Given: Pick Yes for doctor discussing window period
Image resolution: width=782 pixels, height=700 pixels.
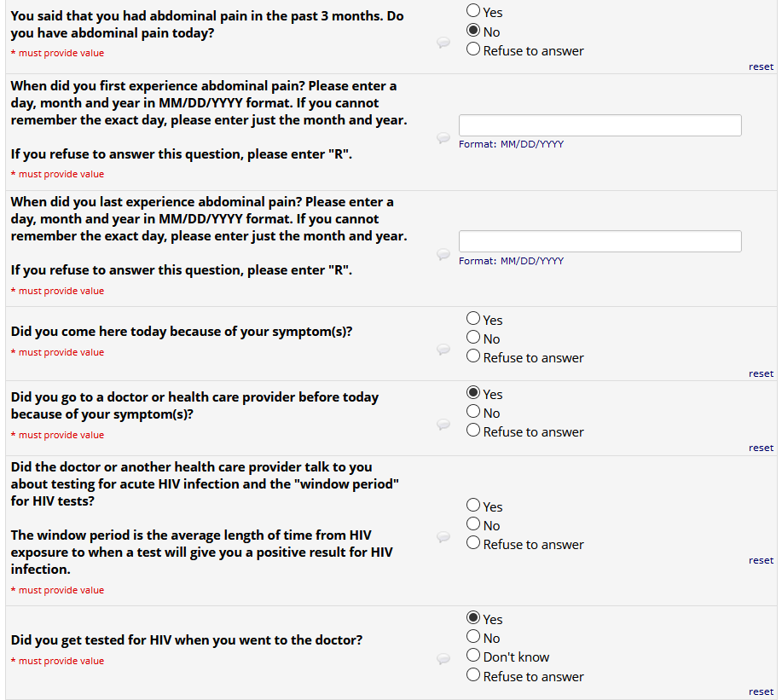Looking at the screenshot, I should pyautogui.click(x=473, y=506).
